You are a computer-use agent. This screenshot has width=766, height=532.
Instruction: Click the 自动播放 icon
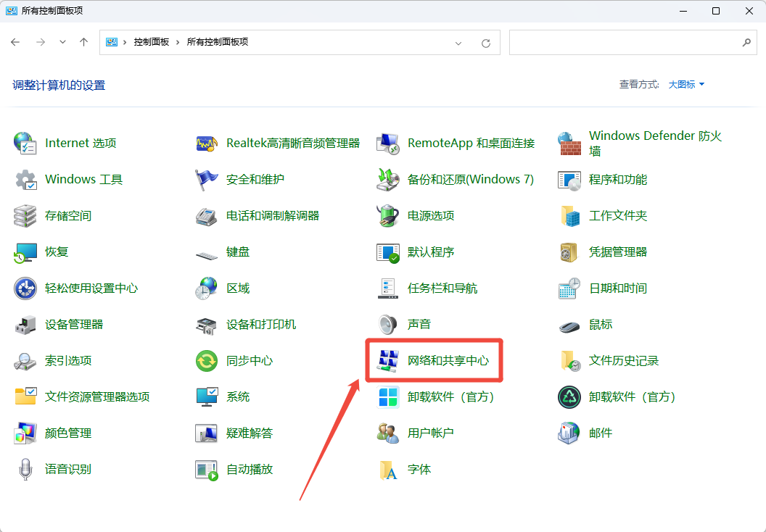tap(206, 470)
